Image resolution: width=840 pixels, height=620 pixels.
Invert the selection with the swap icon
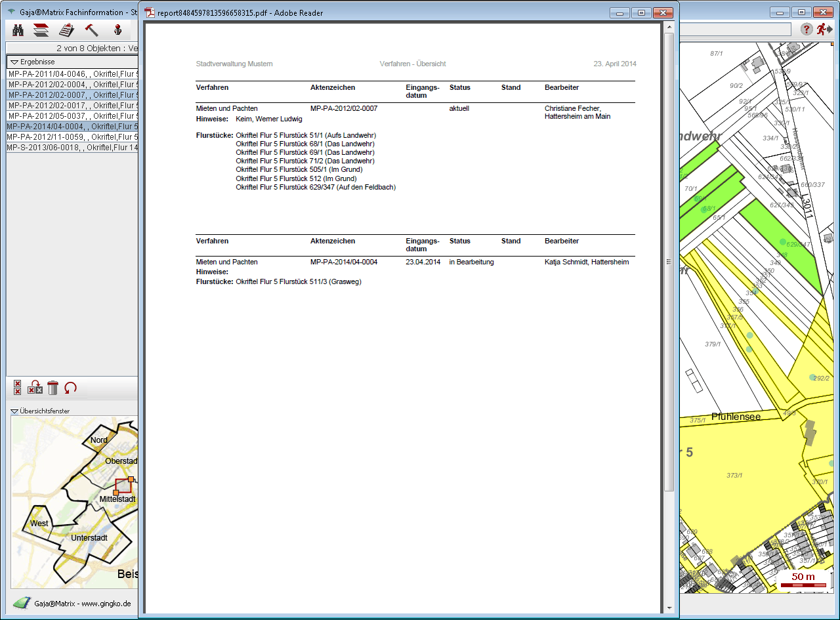tap(35, 388)
